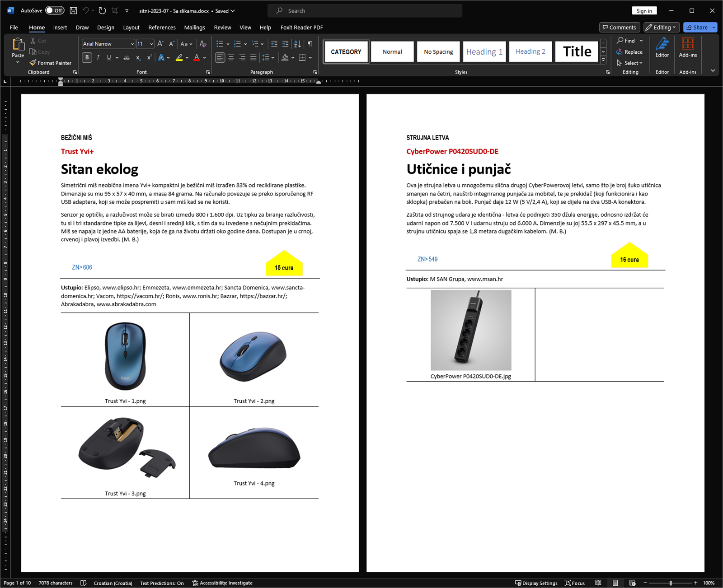
Task: Switch to the Insert tab
Action: (60, 27)
